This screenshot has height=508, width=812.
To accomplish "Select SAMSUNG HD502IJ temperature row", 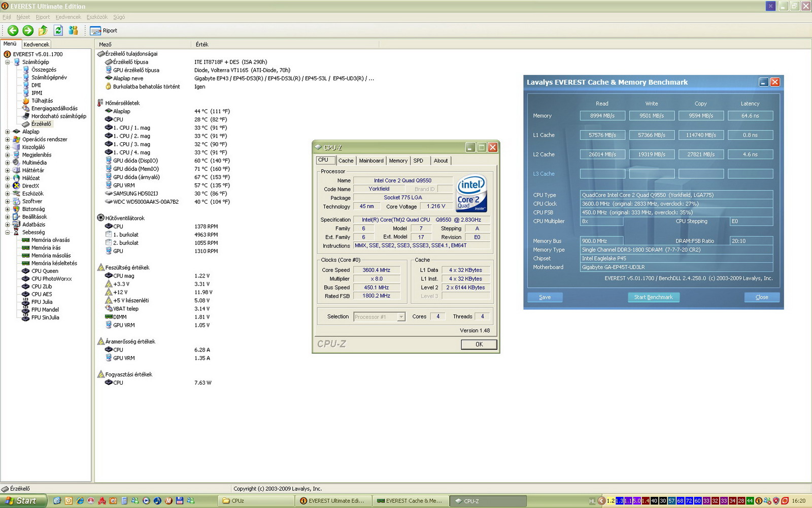I will pos(167,194).
